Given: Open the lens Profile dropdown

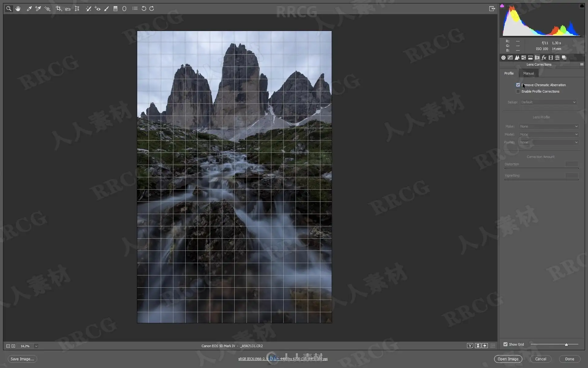Looking at the screenshot, I should pos(549,142).
